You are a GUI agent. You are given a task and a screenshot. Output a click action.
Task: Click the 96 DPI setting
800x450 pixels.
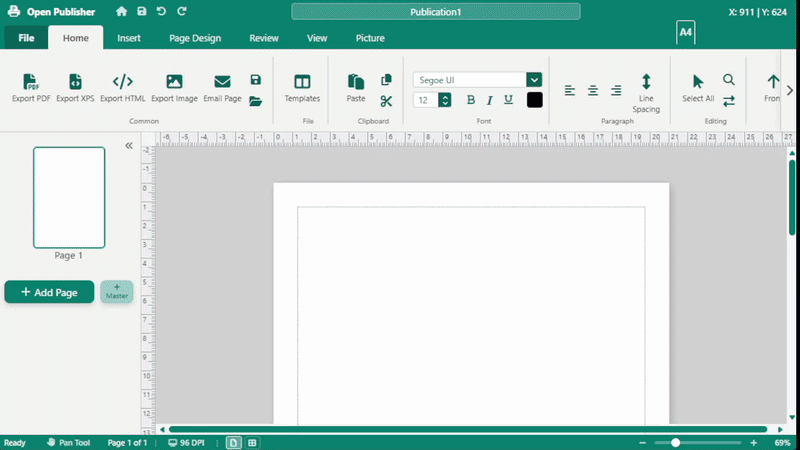point(186,443)
